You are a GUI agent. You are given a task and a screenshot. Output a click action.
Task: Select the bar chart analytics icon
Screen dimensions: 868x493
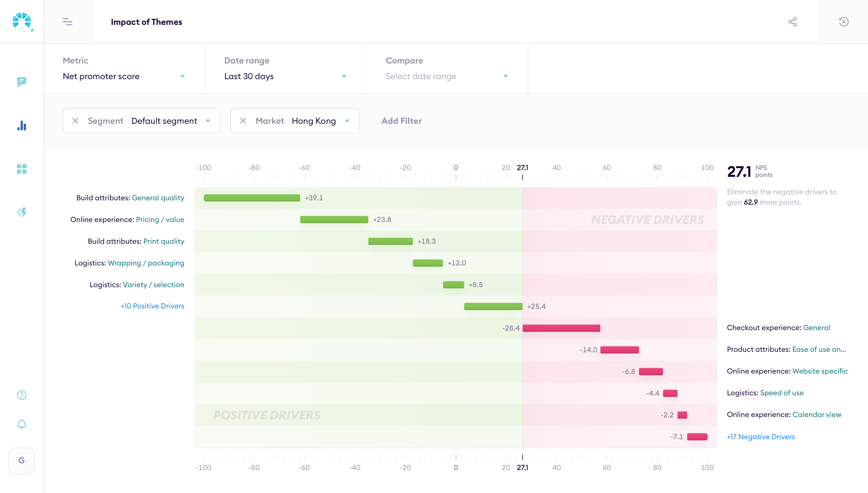pos(21,126)
